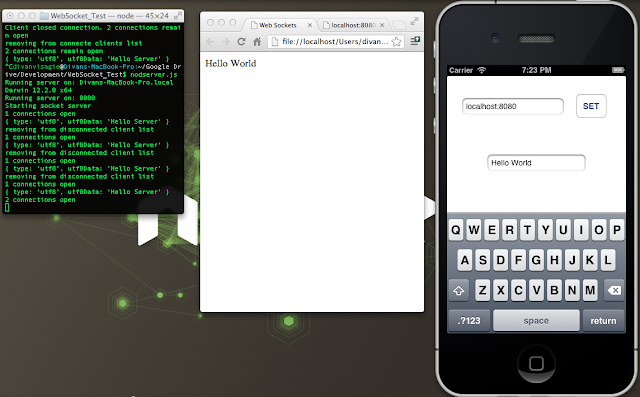
Task: Tap the iPhone home button
Action: click(536, 363)
